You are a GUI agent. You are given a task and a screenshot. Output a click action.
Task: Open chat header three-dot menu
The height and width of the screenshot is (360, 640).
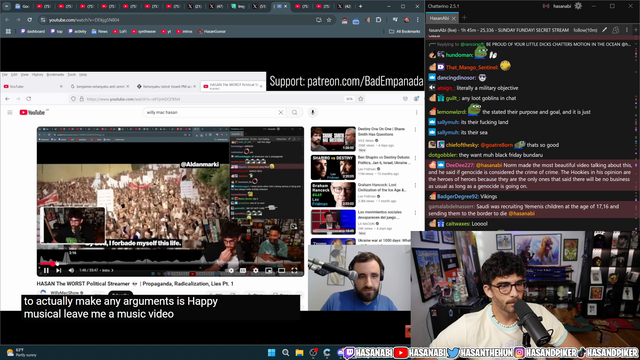pos(627,30)
